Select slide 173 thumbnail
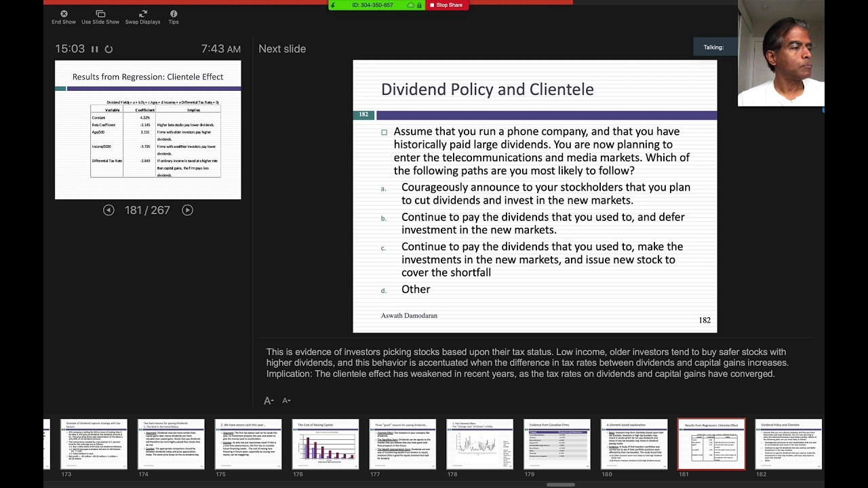Viewport: 868px width, 488px height. [x=94, y=444]
